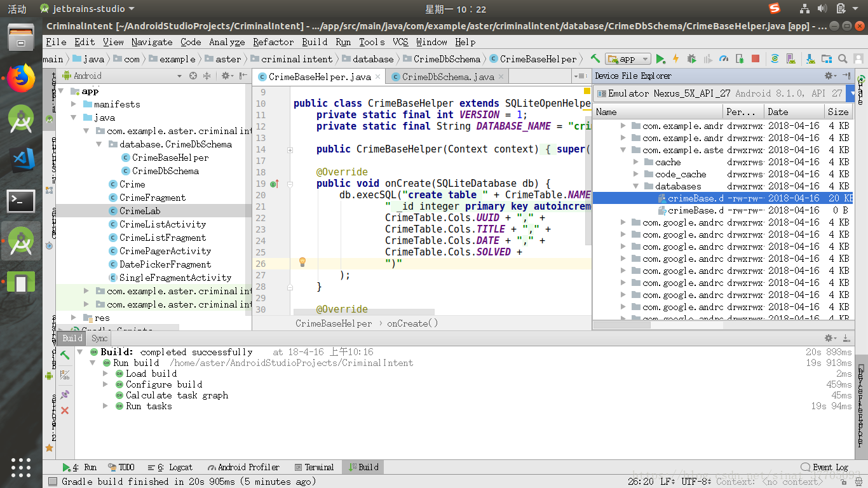
Task: Expand the Run tasks build node
Action: [105, 406]
